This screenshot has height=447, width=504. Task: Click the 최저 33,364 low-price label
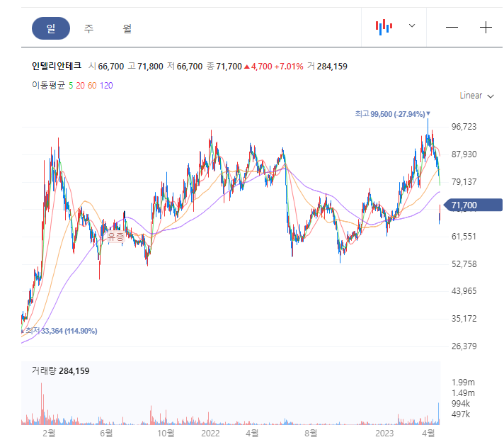pyautogui.click(x=61, y=331)
